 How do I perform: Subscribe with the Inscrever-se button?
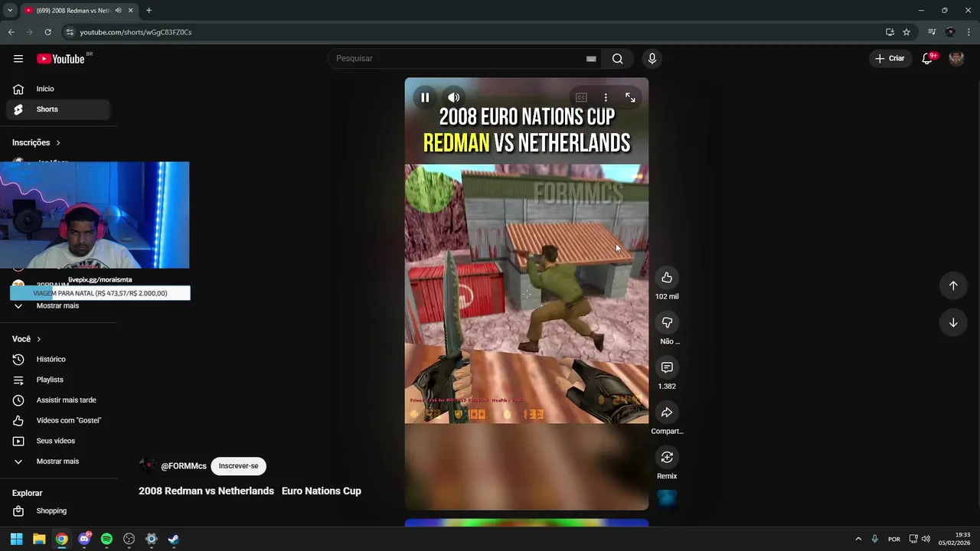(238, 466)
